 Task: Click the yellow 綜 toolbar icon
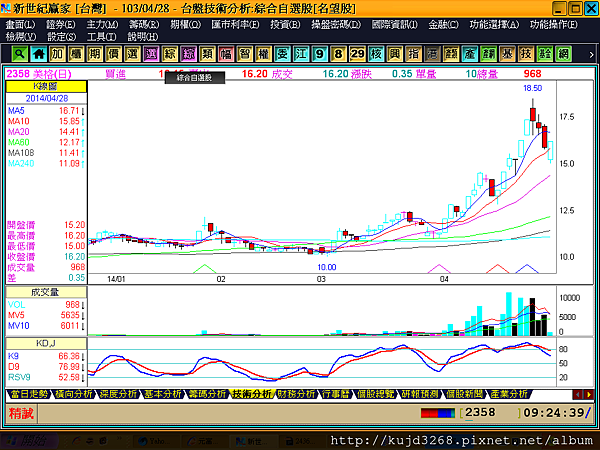pos(170,54)
